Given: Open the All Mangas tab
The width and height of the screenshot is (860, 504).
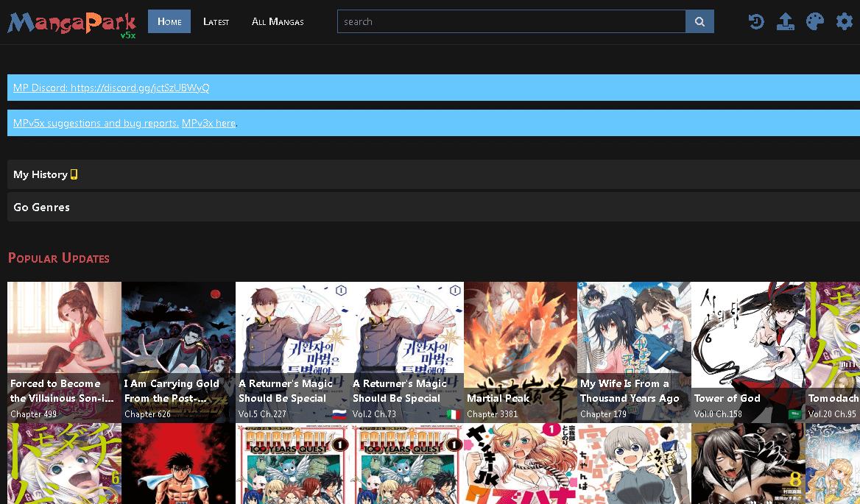Looking at the screenshot, I should pyautogui.click(x=278, y=21).
